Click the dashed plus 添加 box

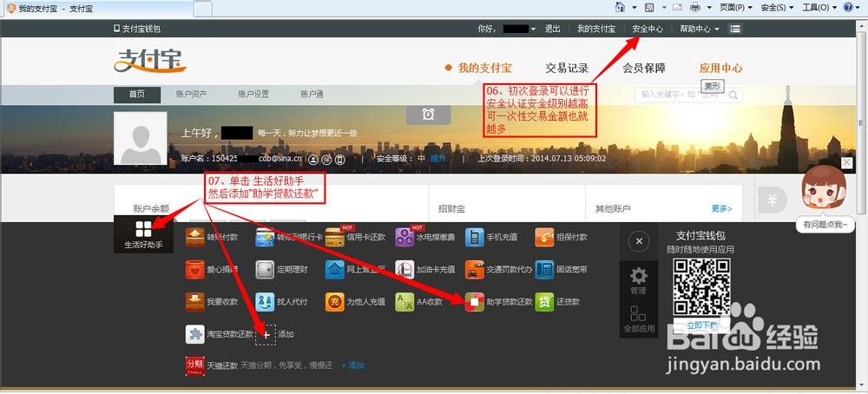(x=266, y=335)
